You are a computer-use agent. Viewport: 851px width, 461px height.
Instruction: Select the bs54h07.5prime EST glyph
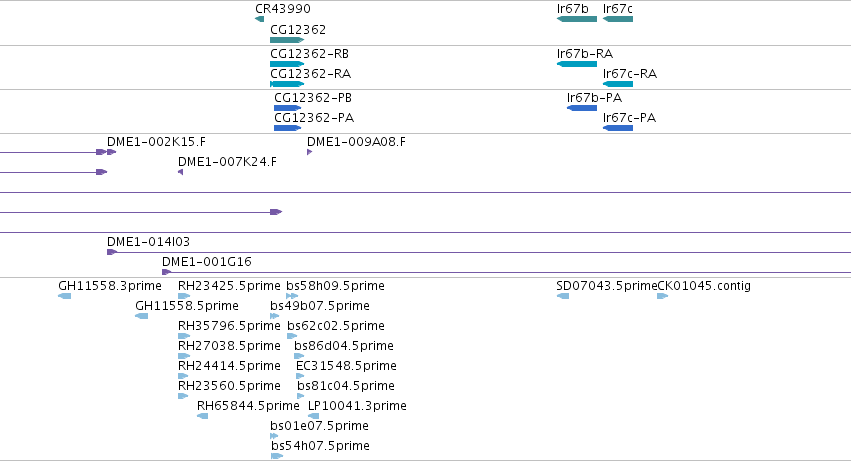click(277, 456)
